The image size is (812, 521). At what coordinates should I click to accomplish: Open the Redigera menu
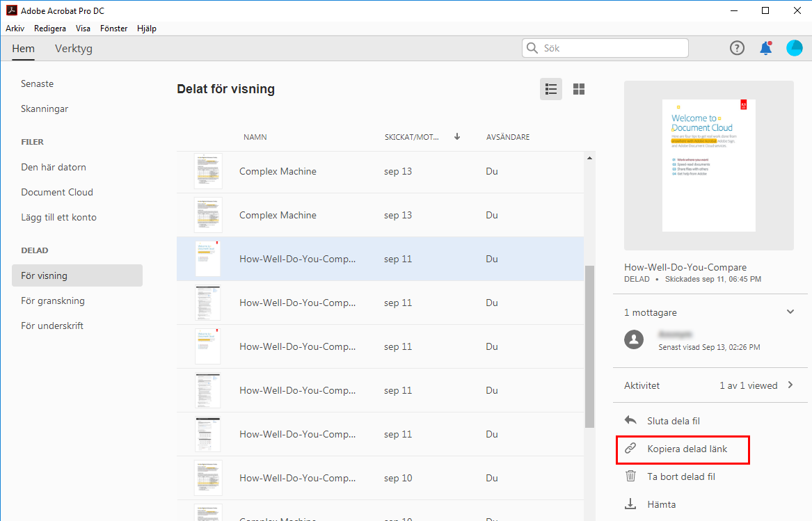49,29
